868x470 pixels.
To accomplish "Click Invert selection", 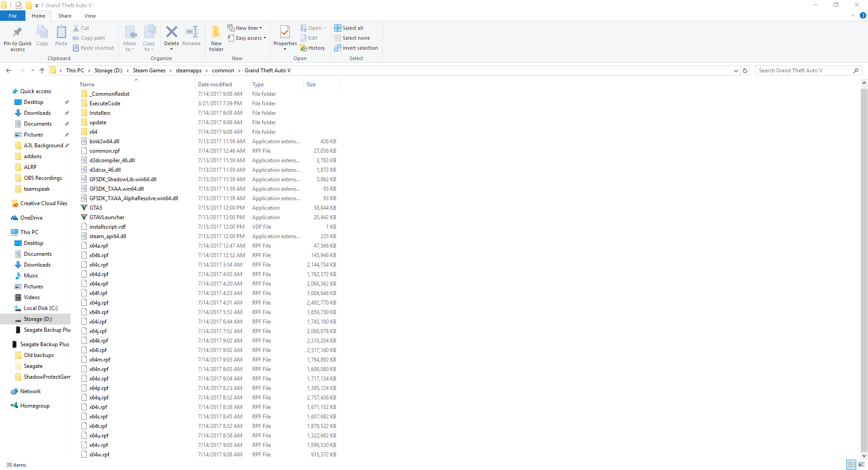I will pyautogui.click(x=356, y=48).
